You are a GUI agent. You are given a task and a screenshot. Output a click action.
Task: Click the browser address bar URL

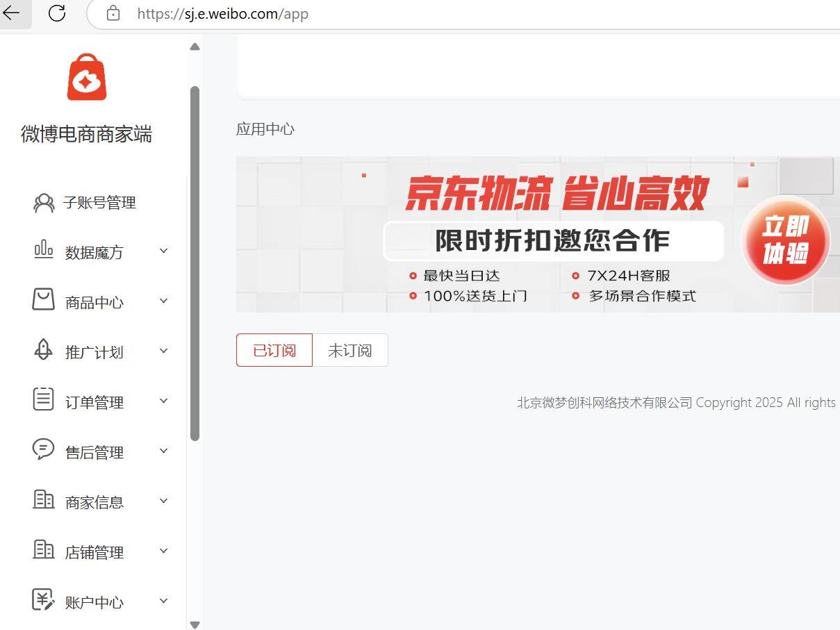point(222,14)
